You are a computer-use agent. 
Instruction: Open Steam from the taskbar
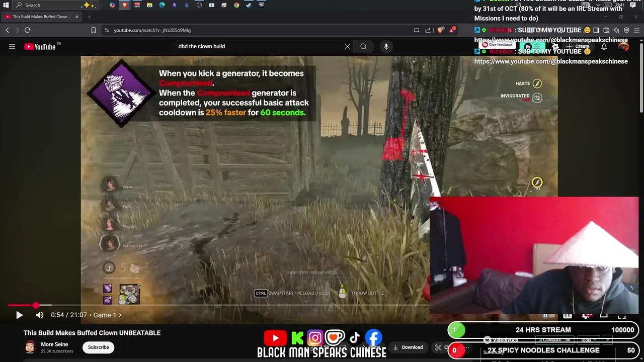pos(249,5)
